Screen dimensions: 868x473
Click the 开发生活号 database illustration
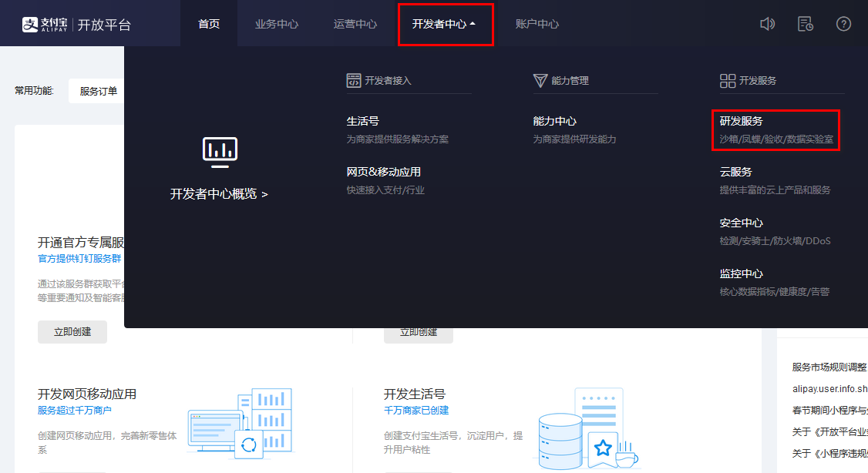click(x=587, y=428)
